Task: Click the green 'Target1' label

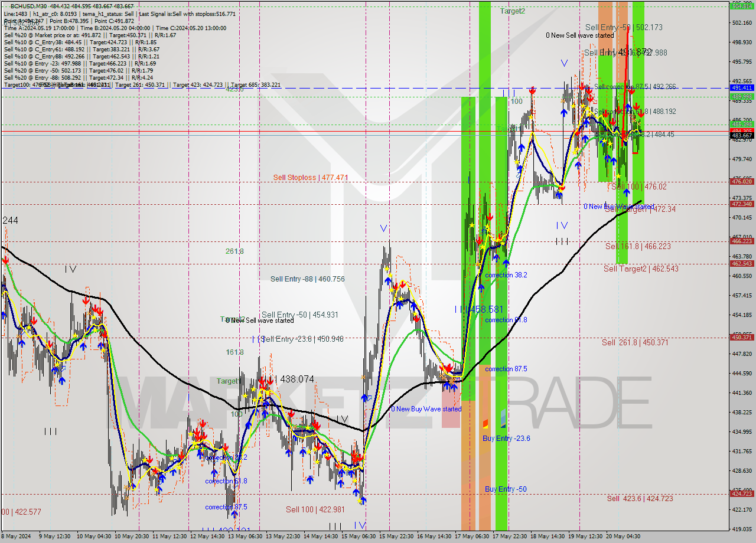Action: pos(228,381)
